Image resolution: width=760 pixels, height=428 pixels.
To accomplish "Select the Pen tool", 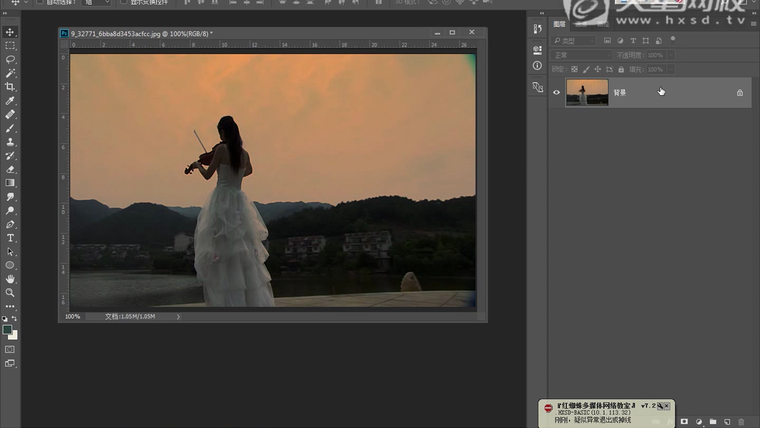I will (x=10, y=224).
